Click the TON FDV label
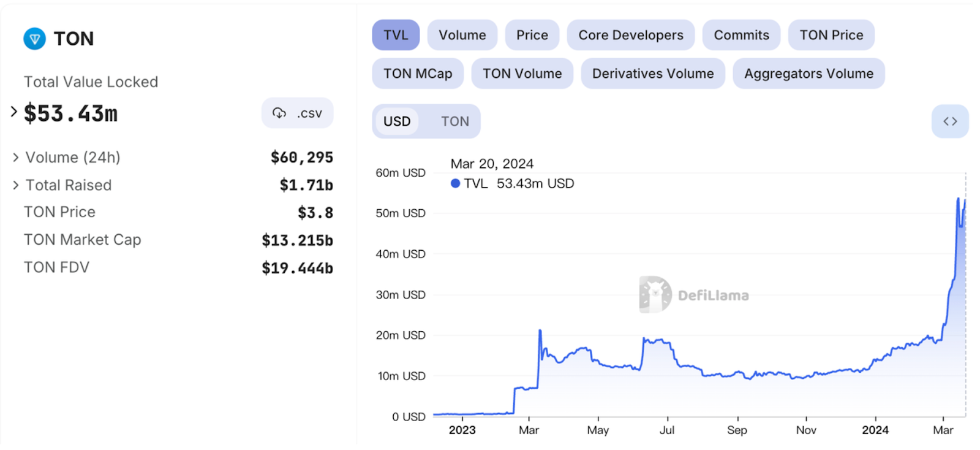Screen dimensions: 980x450 click(x=56, y=267)
